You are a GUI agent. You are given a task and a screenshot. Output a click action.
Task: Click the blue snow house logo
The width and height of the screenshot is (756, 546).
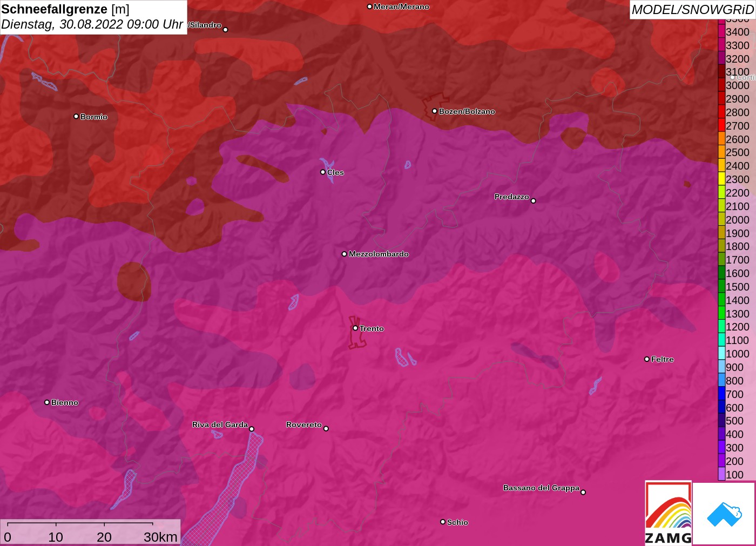tap(724, 514)
